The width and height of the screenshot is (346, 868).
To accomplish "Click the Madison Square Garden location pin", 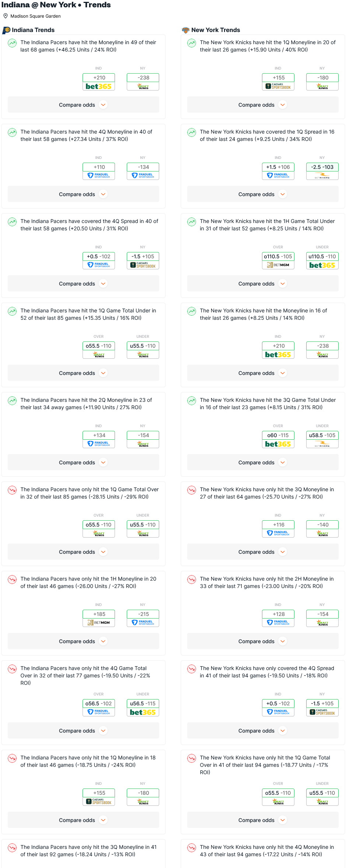I will 6,16.
